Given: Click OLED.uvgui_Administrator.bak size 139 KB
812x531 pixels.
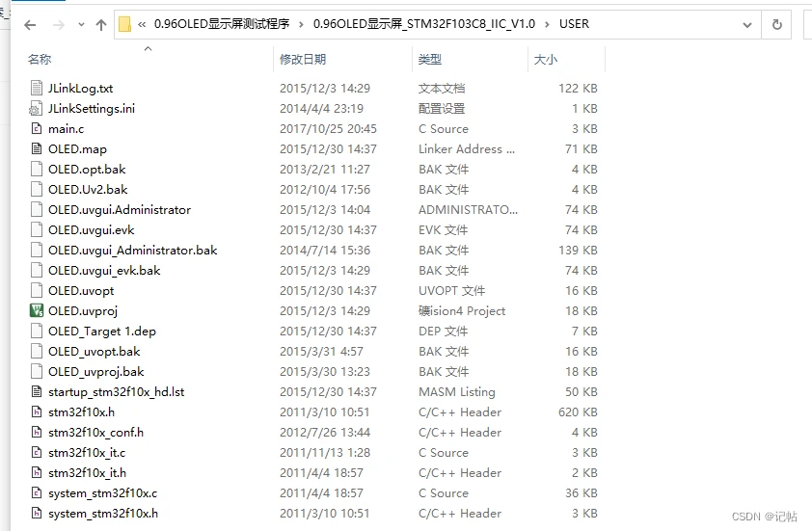Looking at the screenshot, I should 578,250.
